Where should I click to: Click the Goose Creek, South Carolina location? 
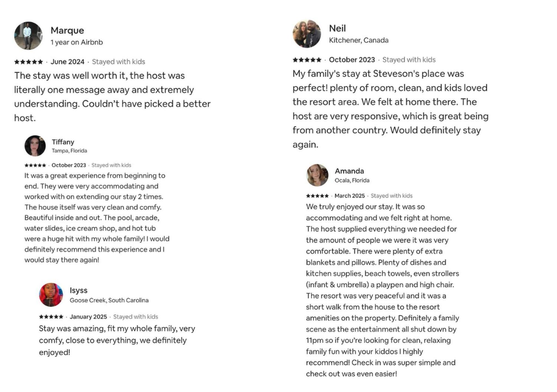pyautogui.click(x=109, y=300)
